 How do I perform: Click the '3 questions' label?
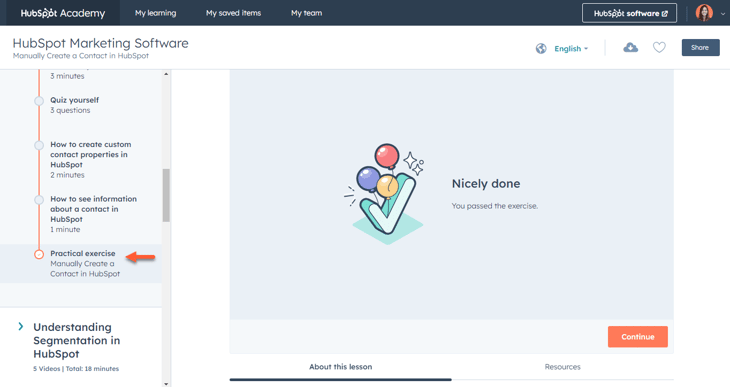(x=70, y=110)
